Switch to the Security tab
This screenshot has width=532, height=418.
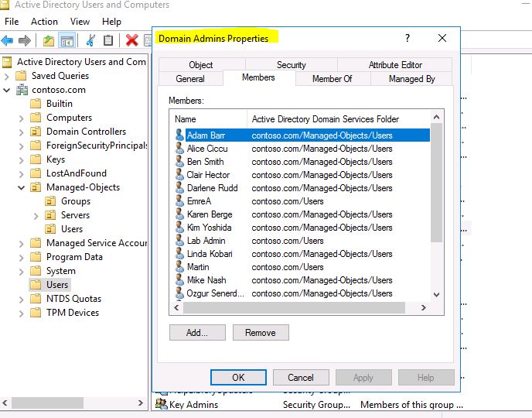[x=292, y=64]
